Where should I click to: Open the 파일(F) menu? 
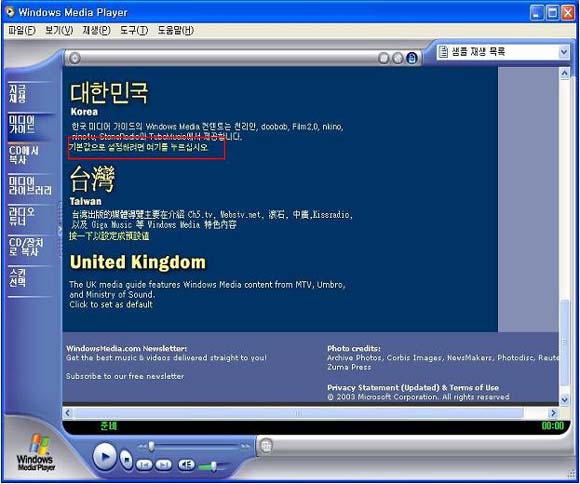(x=22, y=30)
